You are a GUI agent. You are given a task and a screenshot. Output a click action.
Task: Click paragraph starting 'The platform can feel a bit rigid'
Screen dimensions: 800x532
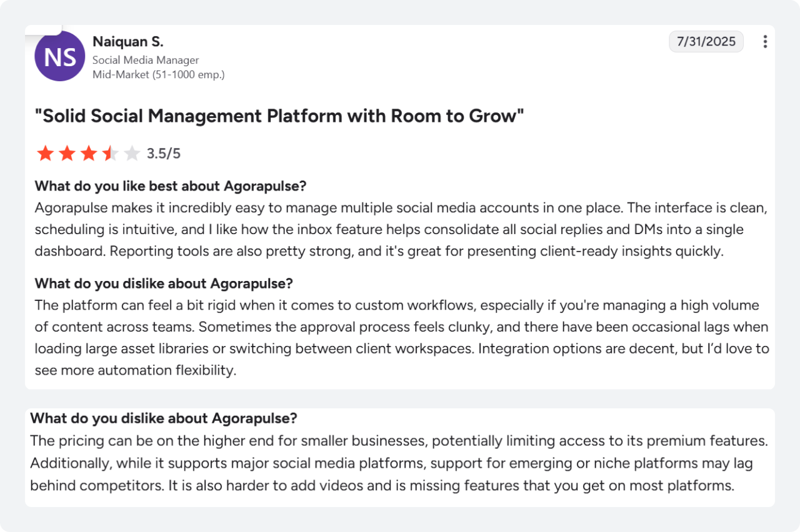(x=402, y=338)
